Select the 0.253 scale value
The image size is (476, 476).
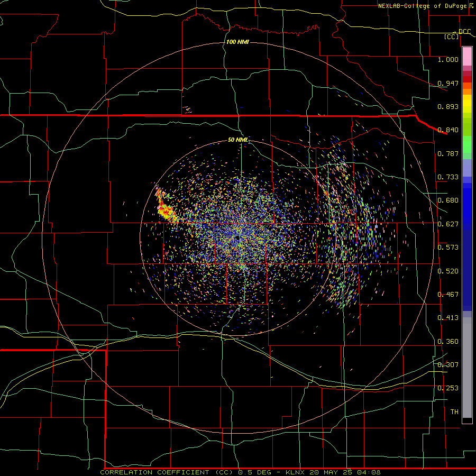coord(448,388)
